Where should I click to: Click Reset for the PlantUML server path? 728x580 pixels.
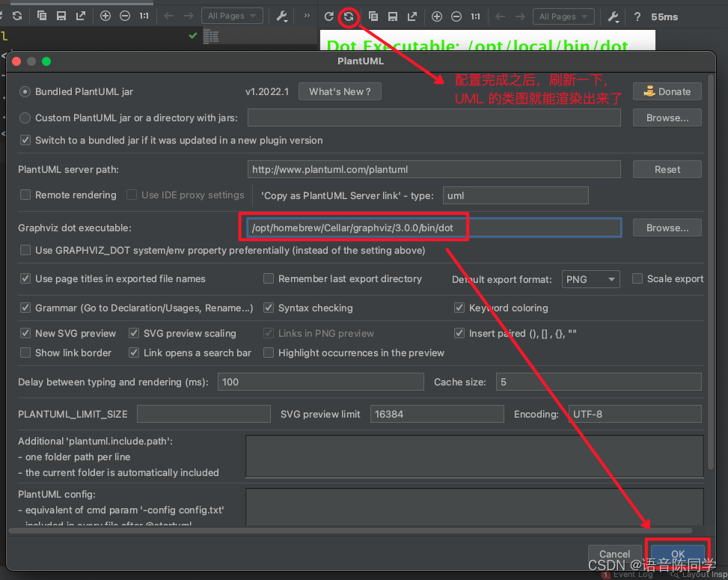coord(667,169)
